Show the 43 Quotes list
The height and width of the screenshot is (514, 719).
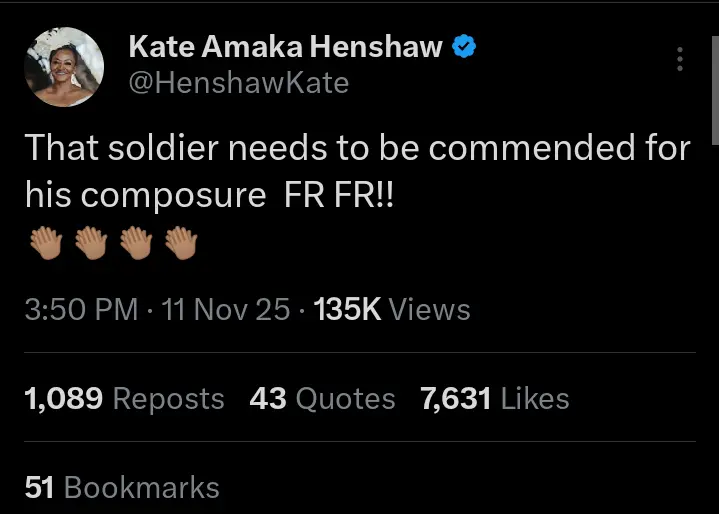click(x=322, y=399)
